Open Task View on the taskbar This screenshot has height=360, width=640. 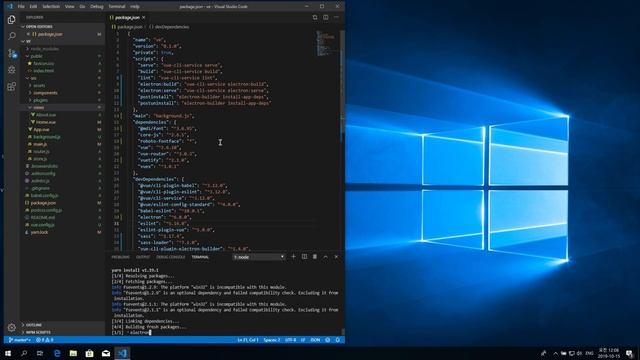tap(40, 353)
